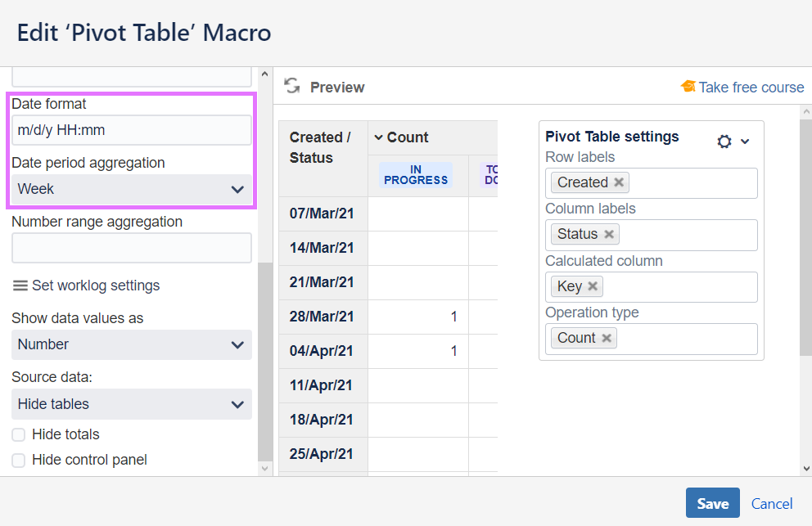Click the refresh preview icon
Screen dimensions: 812x526
tap(291, 87)
